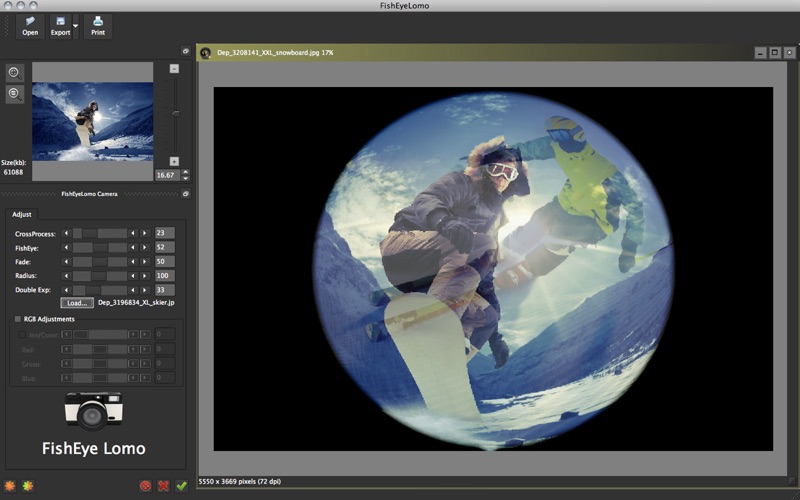Click the Open toolbar icon
This screenshot has width=800, height=500.
coord(30,21)
